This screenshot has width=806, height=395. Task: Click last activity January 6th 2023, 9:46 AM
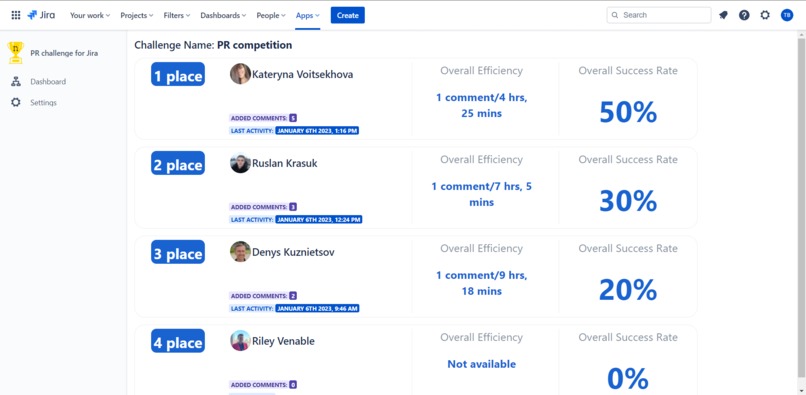pyautogui.click(x=317, y=309)
